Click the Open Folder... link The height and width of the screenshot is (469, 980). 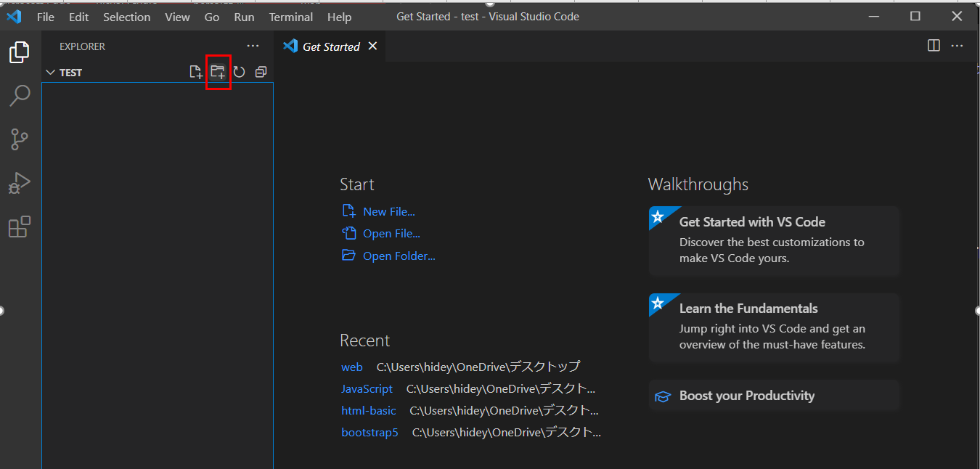click(399, 256)
